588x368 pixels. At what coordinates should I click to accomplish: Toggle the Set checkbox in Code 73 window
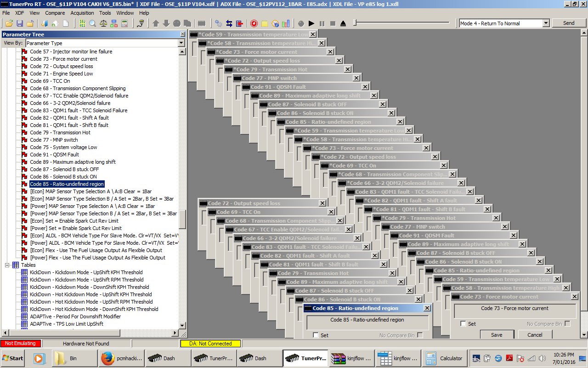(463, 324)
